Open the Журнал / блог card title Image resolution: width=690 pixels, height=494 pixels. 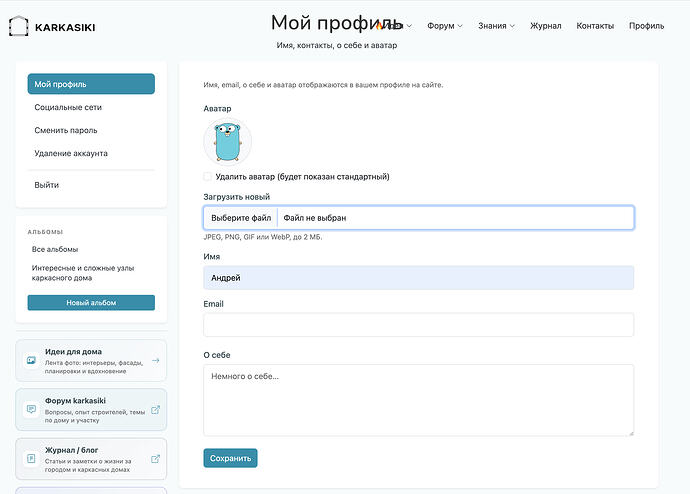tap(71, 450)
